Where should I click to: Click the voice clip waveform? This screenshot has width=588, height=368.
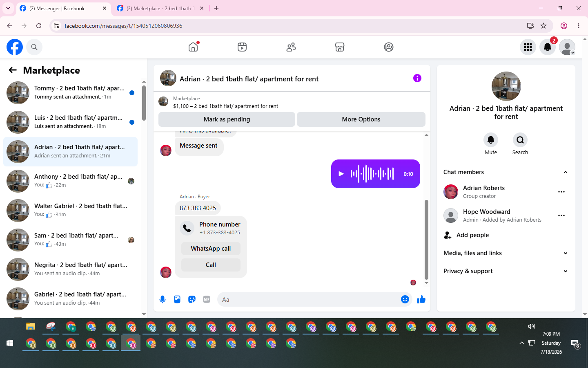tap(372, 174)
